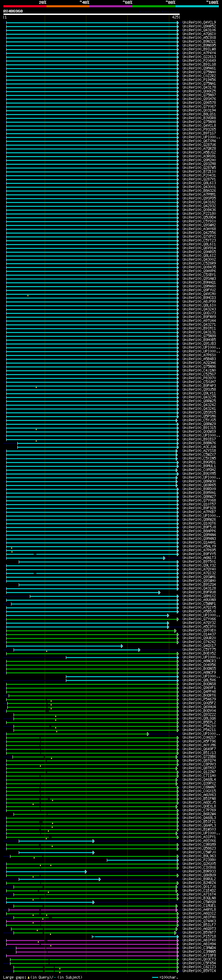The width and height of the screenshot is (222, 980).
Task: Click the =100char. scale legend
Action: tap(165, 977)
